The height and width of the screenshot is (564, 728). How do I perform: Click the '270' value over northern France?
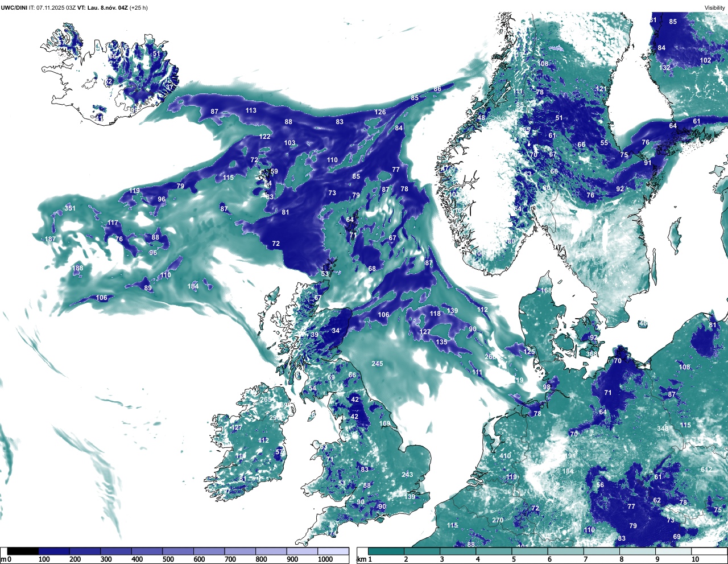click(498, 520)
